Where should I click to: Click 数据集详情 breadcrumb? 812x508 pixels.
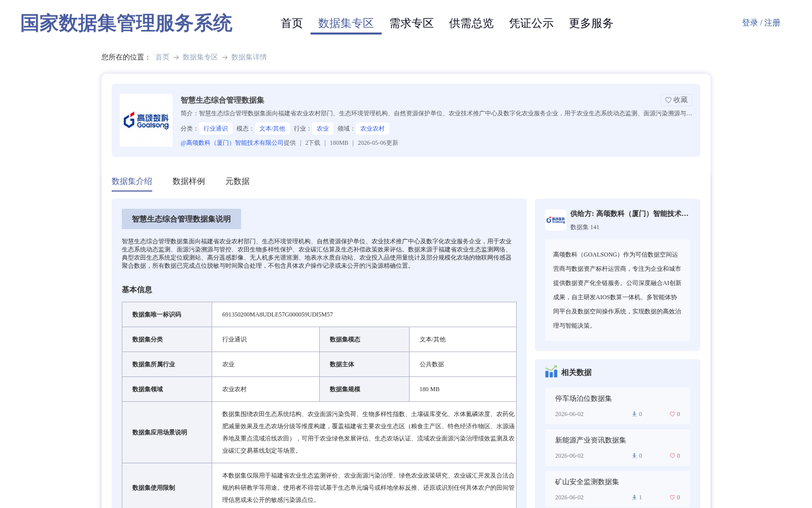(x=249, y=57)
